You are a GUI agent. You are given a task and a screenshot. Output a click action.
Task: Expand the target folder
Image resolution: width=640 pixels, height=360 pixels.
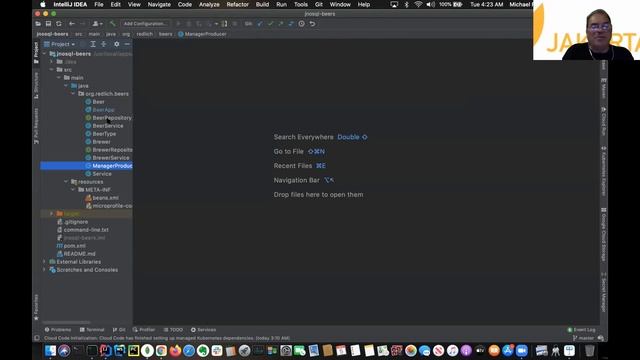point(51,214)
